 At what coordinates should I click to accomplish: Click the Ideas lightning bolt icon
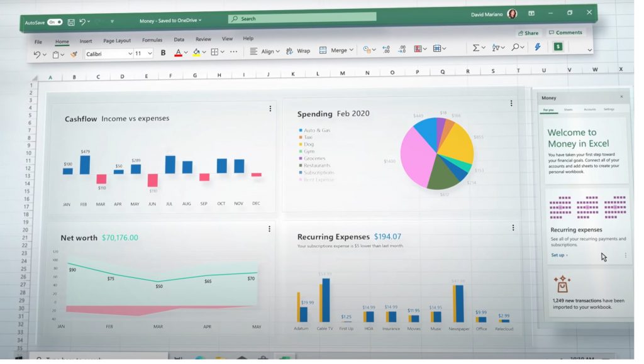(x=537, y=47)
